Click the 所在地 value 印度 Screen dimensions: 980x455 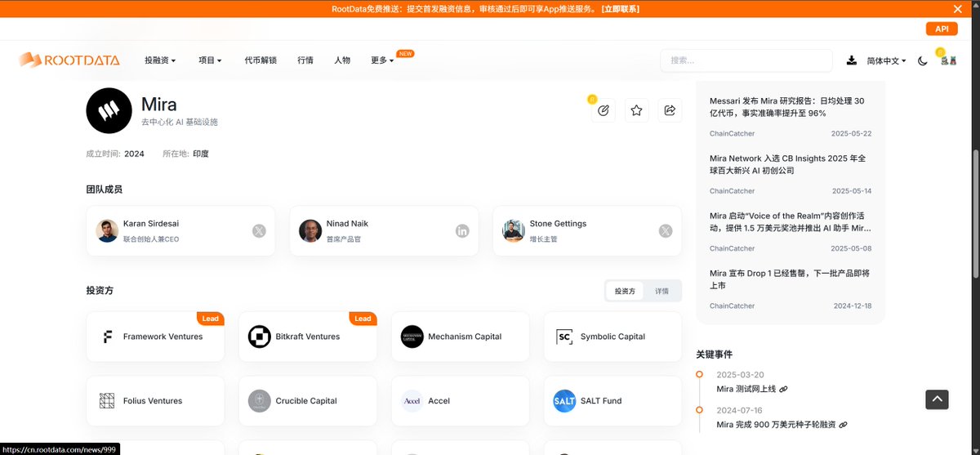pos(201,154)
